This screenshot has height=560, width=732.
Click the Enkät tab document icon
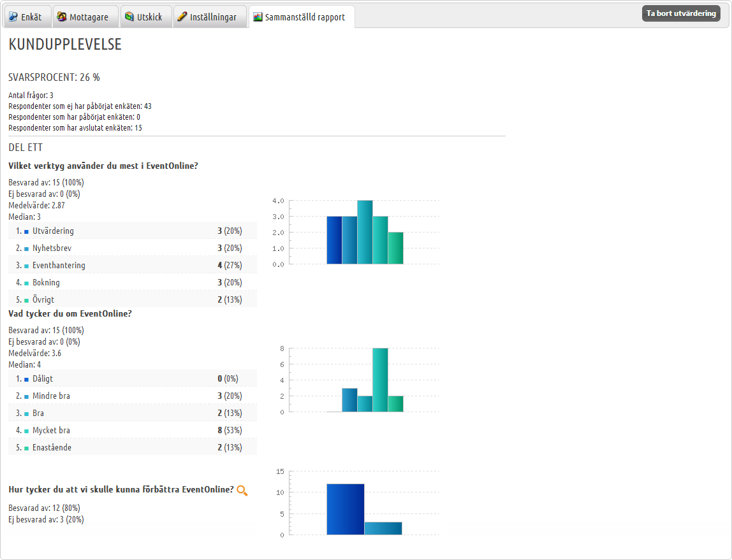[x=13, y=17]
